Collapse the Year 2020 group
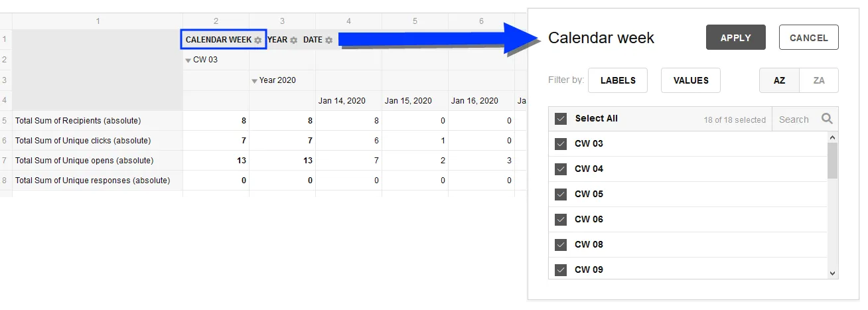Image resolution: width=868 pixels, height=310 pixels. (x=255, y=81)
